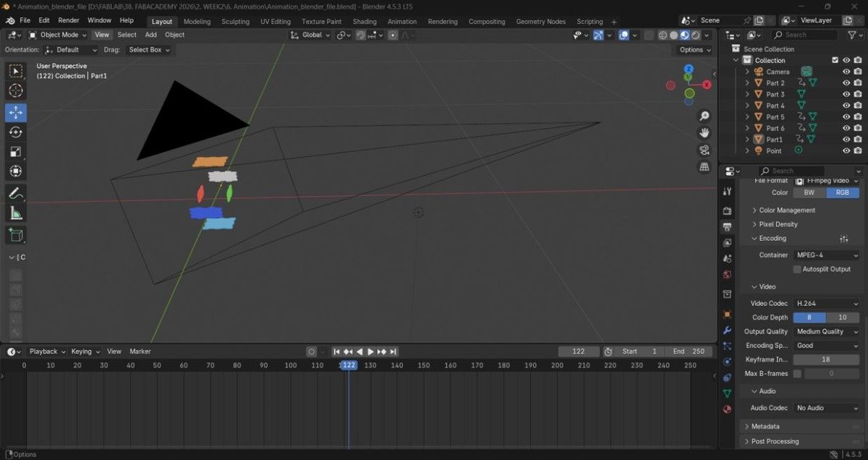Click the Keyframe Interval value field

tap(827, 359)
